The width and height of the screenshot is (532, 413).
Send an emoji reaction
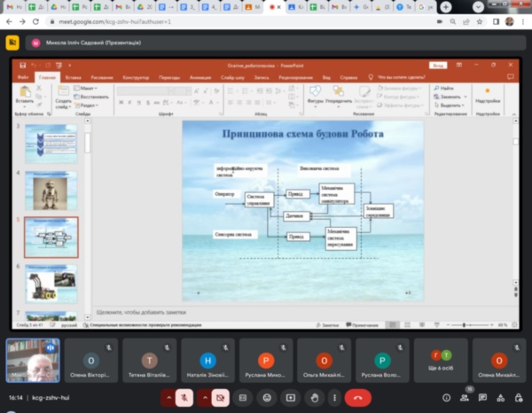click(x=267, y=398)
